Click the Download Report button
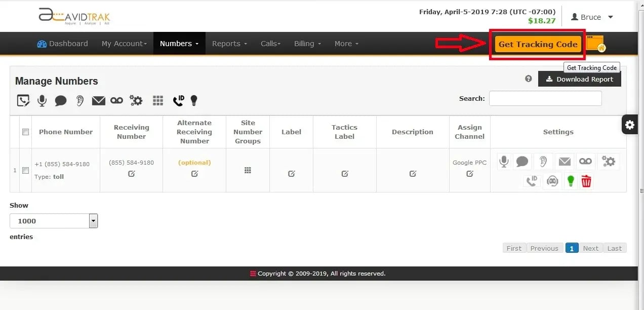 click(579, 79)
